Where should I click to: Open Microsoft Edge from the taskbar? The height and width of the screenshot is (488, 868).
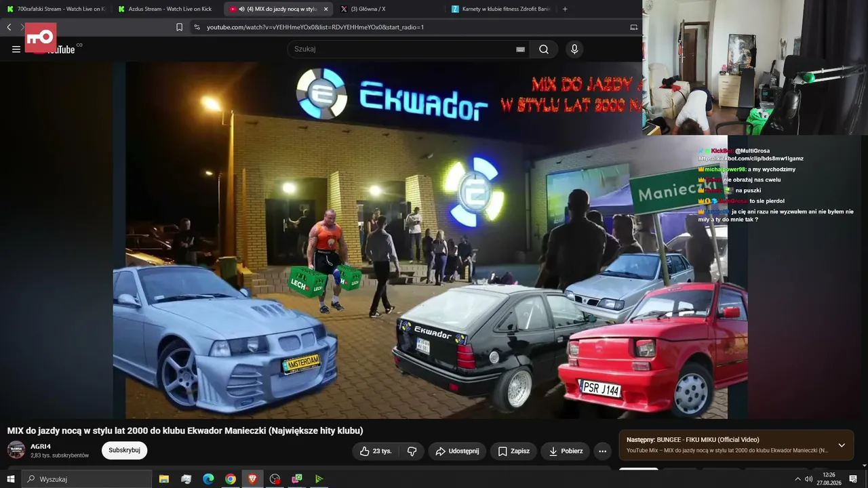click(x=208, y=479)
